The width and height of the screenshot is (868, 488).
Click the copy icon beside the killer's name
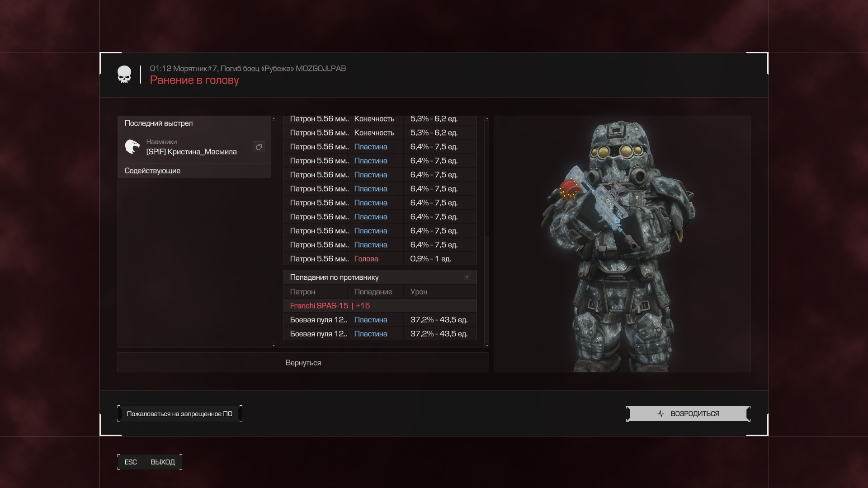259,147
